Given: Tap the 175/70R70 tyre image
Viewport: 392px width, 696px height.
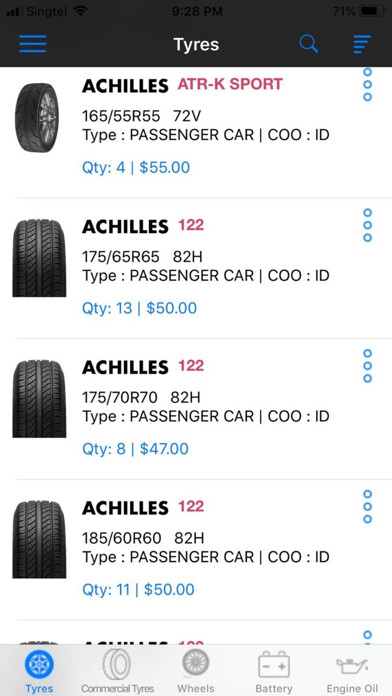Looking at the screenshot, I should tap(39, 399).
